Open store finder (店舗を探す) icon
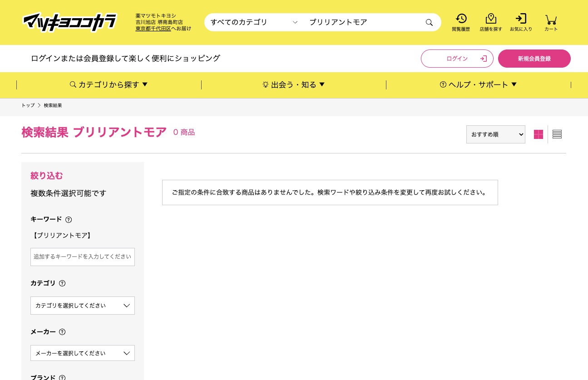Image resolution: width=588 pixels, height=380 pixels. 491,22
